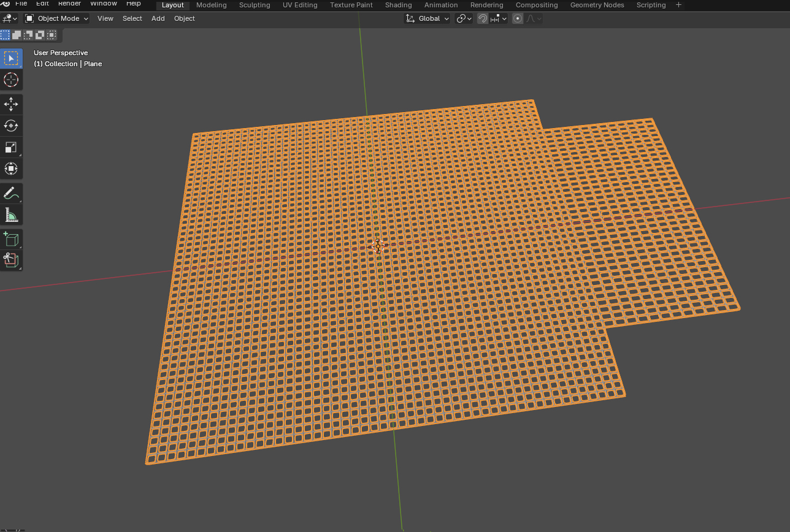Switch to the Sculpting workspace tab
Image resolution: width=790 pixels, height=532 pixels.
(255, 5)
